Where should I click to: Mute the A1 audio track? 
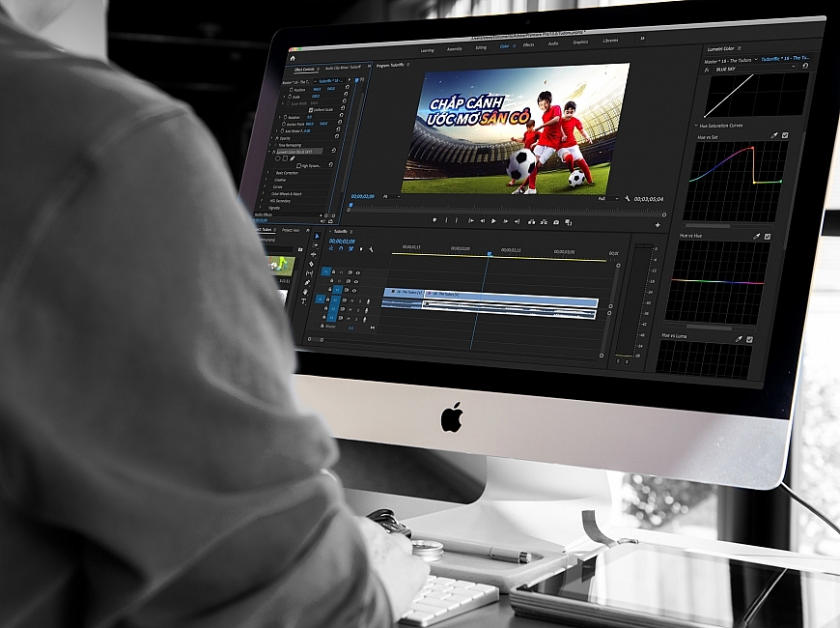point(351,300)
